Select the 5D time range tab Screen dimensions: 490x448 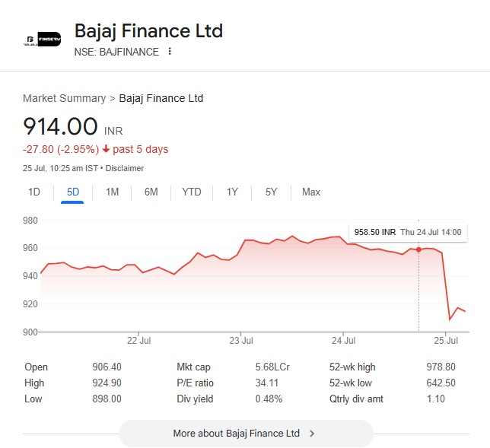(x=73, y=192)
